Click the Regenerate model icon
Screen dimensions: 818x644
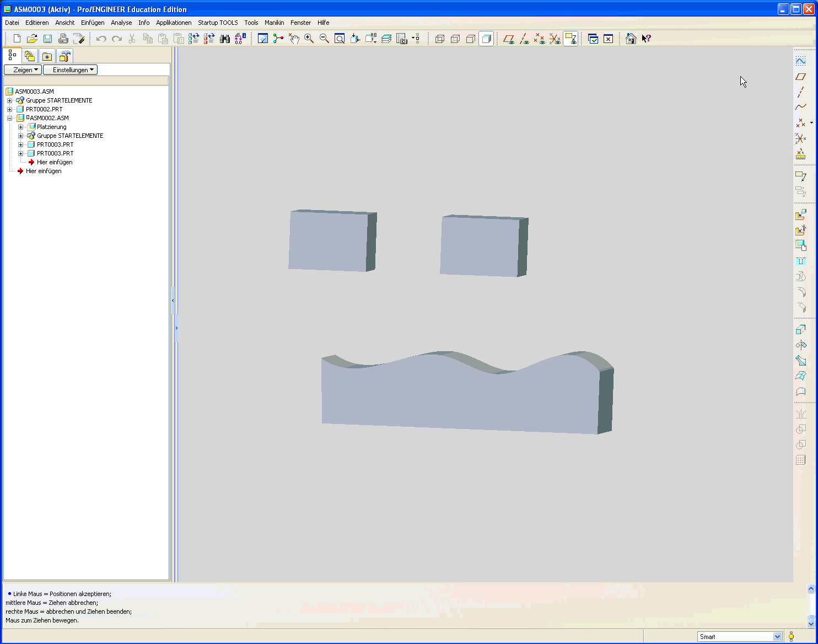click(193, 39)
